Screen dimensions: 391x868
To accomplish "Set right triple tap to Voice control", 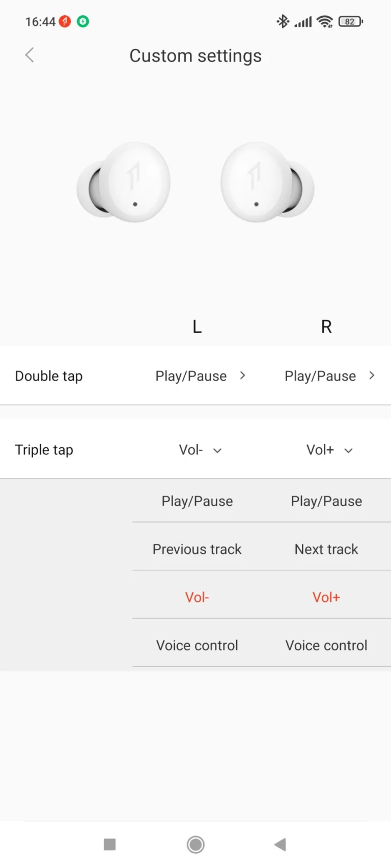I will pos(326,646).
